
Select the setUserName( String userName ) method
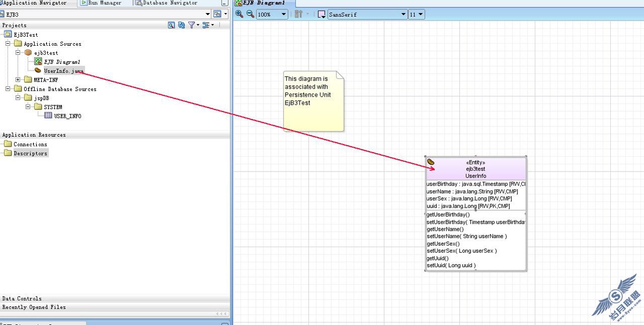coord(467,236)
